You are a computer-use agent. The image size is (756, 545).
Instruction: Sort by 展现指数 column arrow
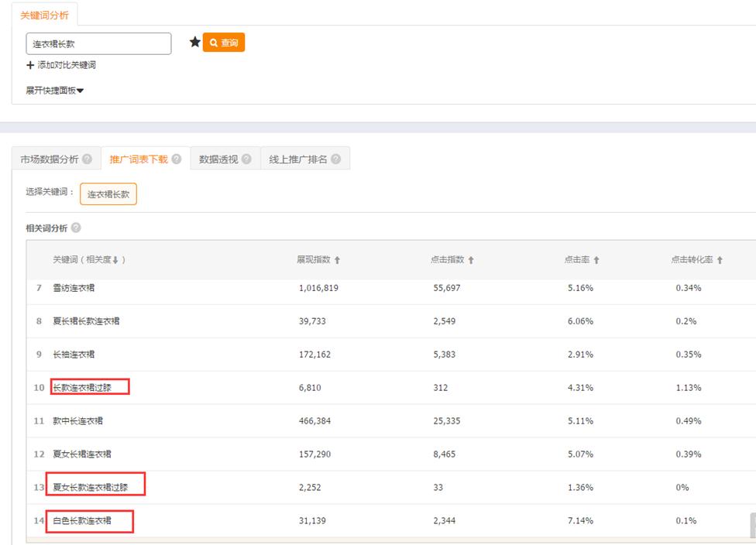(337, 260)
